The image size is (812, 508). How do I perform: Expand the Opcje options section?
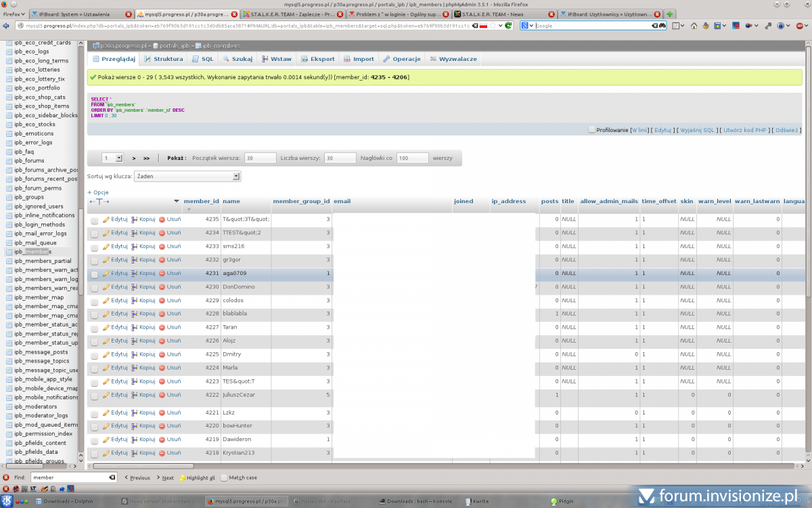(97, 192)
